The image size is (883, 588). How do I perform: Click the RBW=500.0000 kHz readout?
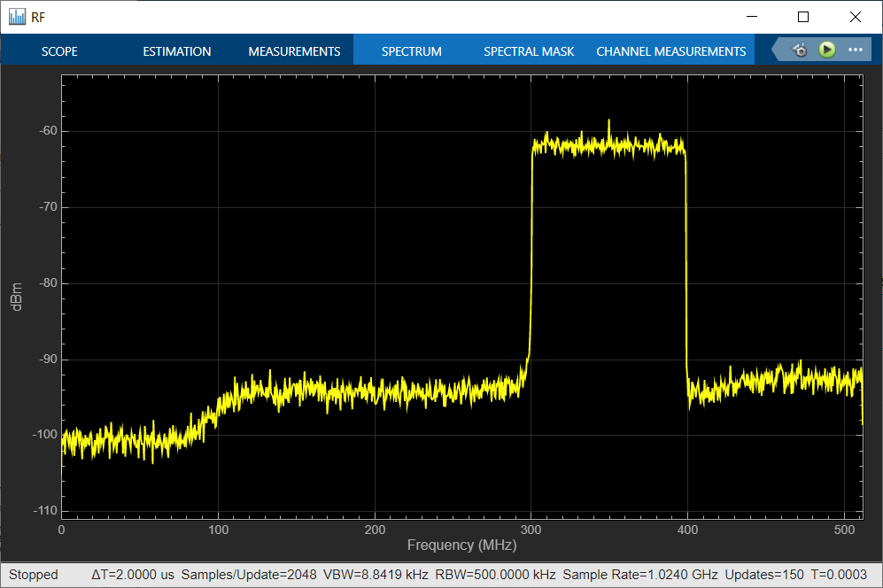[495, 575]
